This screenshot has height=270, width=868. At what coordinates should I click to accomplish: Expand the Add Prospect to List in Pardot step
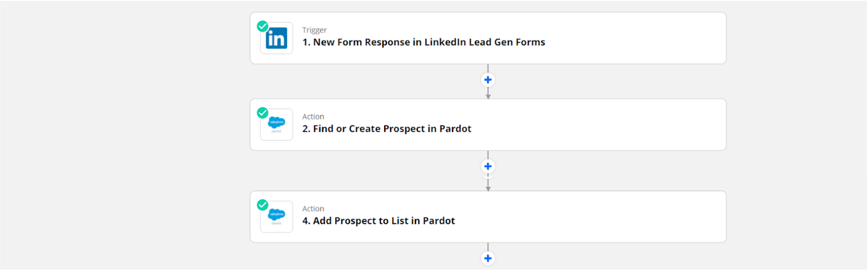coord(379,221)
